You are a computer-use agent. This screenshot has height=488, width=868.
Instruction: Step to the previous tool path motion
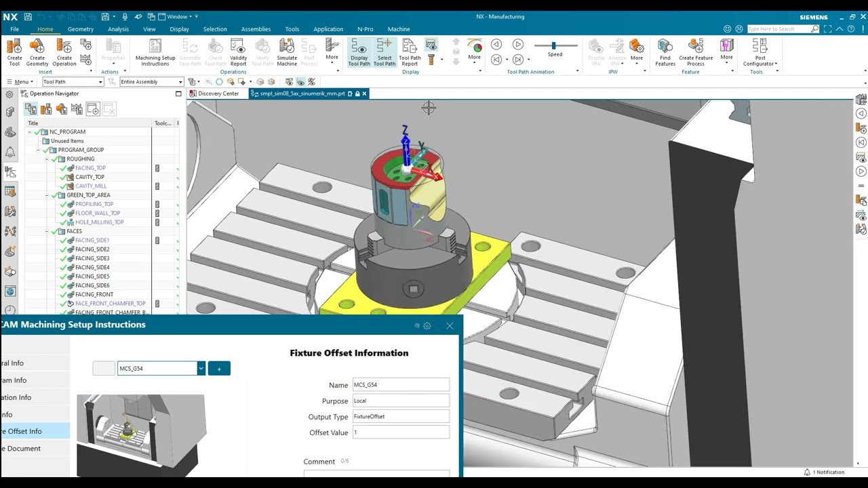(496, 60)
